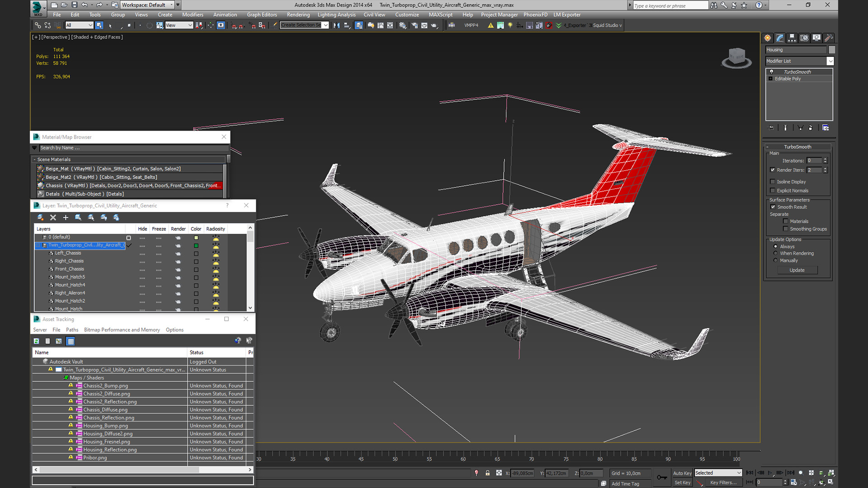Image resolution: width=868 pixels, height=488 pixels.
Task: Click the ViewCube in the viewport
Action: 736,57
